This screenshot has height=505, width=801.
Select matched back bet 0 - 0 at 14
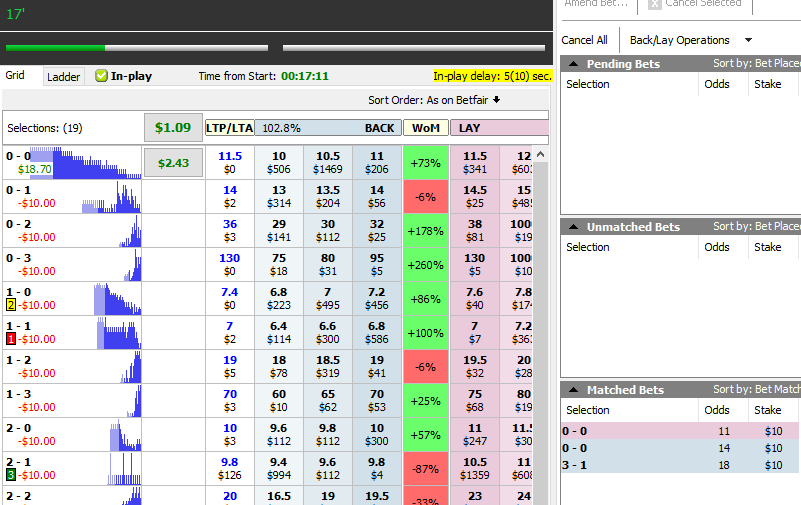point(680,448)
